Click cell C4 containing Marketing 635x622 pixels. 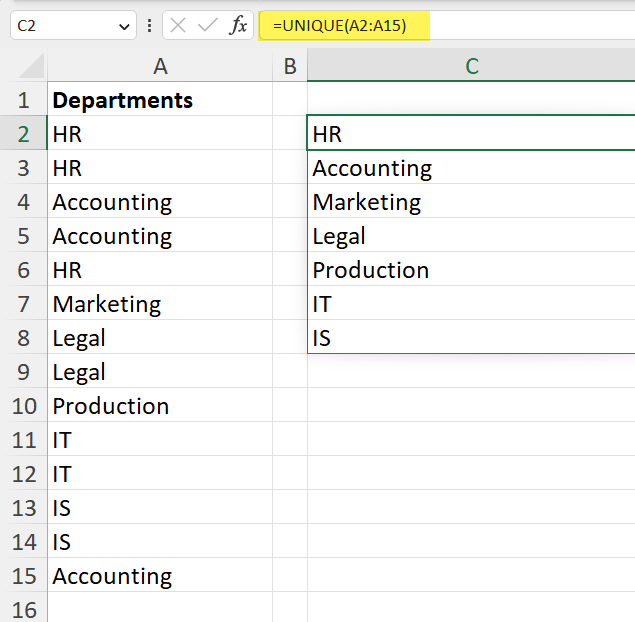[x=471, y=202]
